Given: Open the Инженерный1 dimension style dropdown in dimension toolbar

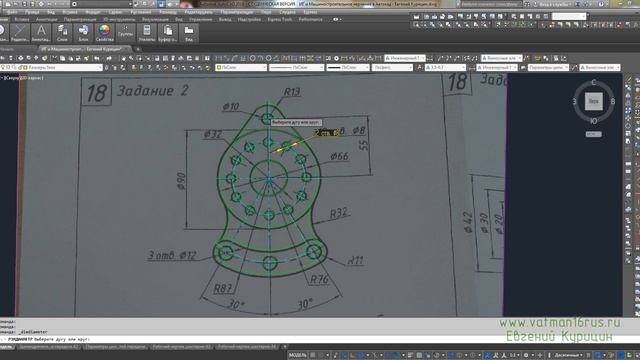Looking at the screenshot, I should coord(405,58).
